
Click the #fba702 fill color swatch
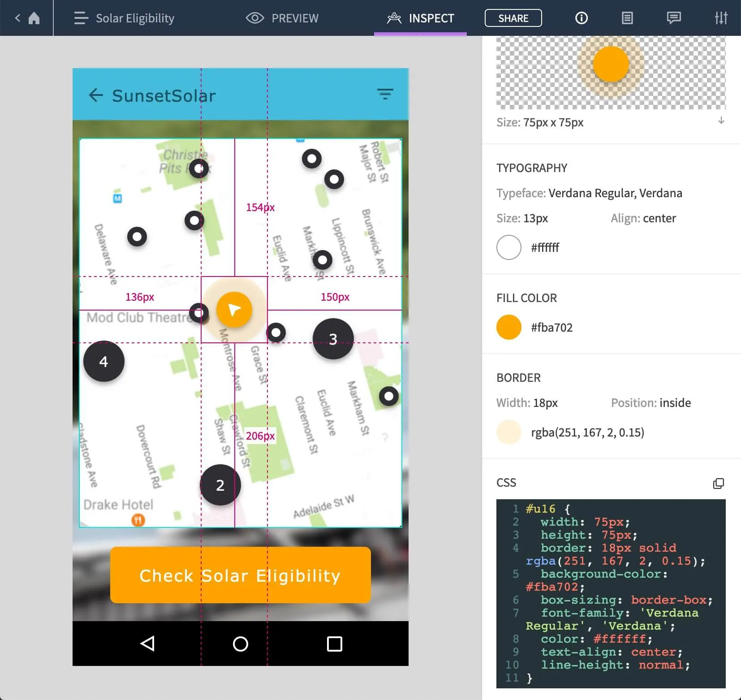click(x=508, y=327)
